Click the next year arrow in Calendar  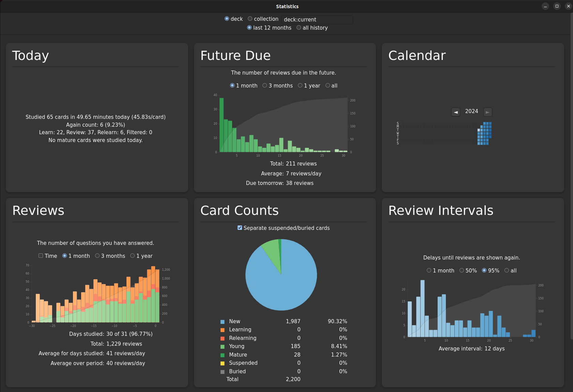487,112
